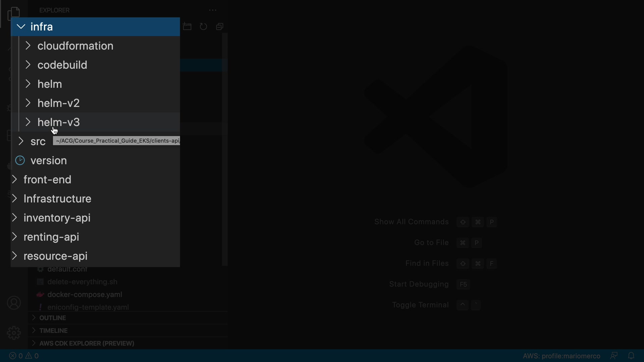Open the Accounts icon in activity bar
The height and width of the screenshot is (362, 644).
pos(14,303)
